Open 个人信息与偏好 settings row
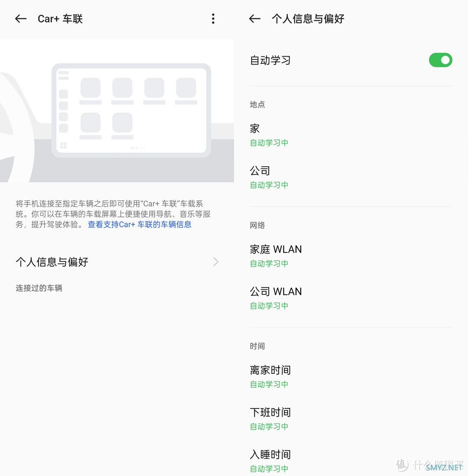This screenshot has width=468, height=476. point(117,262)
